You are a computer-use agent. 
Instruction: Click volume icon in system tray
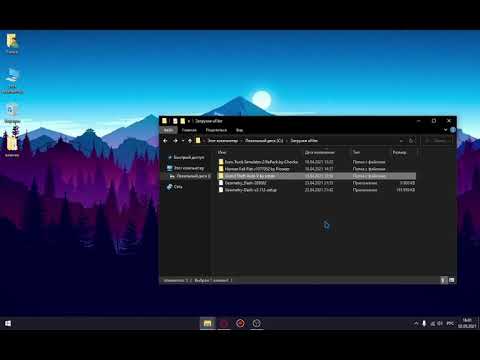(440, 323)
